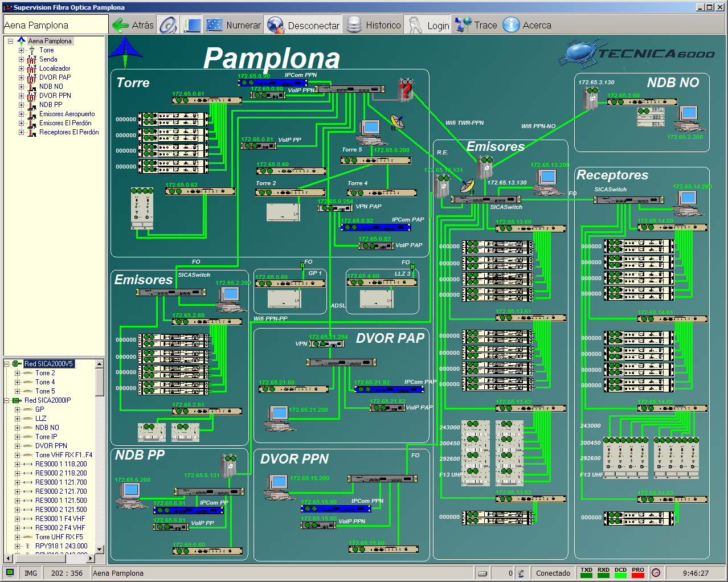Expand the Localizador tree node

[x=21, y=68]
